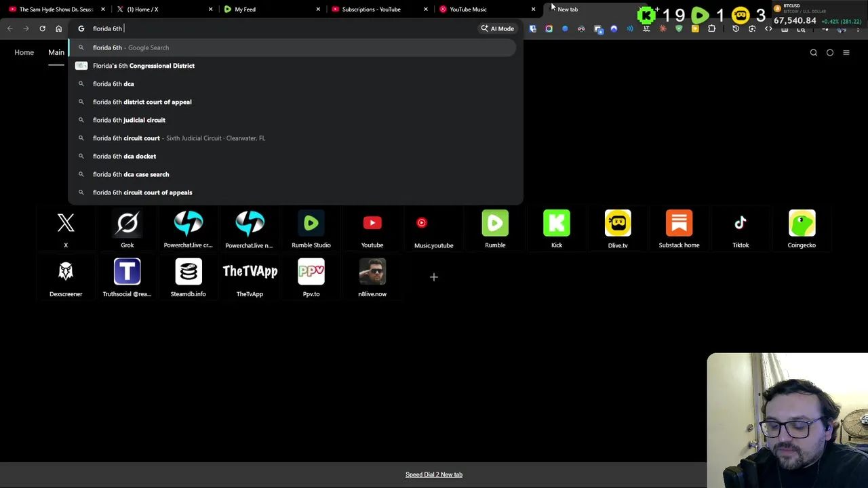Open the Rumble speed dial tile
Image resolution: width=868 pixels, height=488 pixels.
click(495, 229)
